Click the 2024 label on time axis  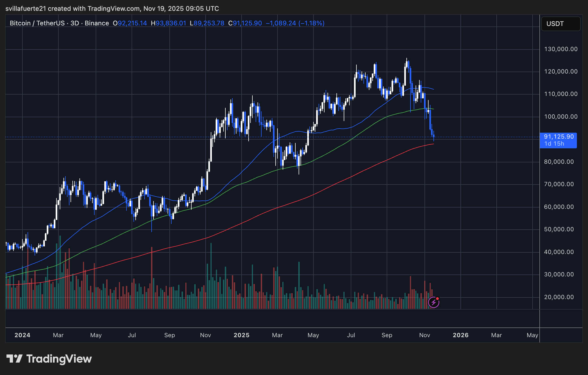22,335
